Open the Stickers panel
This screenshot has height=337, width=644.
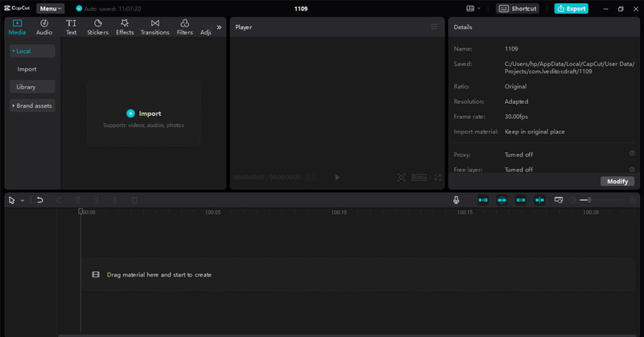click(97, 27)
